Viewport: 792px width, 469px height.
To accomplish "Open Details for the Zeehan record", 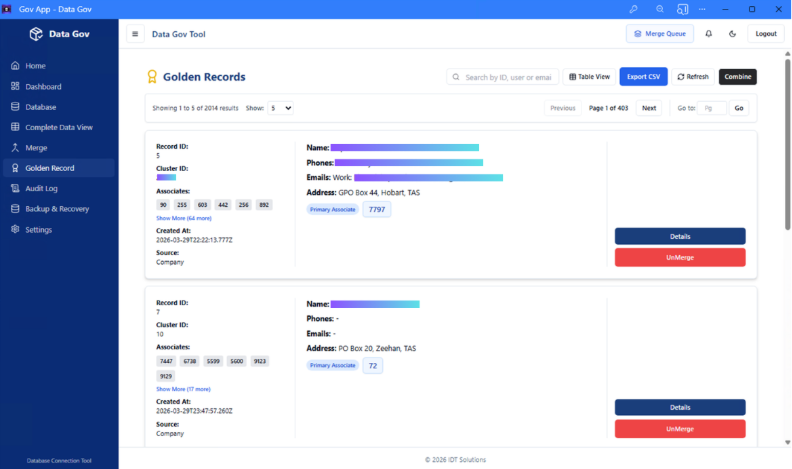I will [x=680, y=407].
